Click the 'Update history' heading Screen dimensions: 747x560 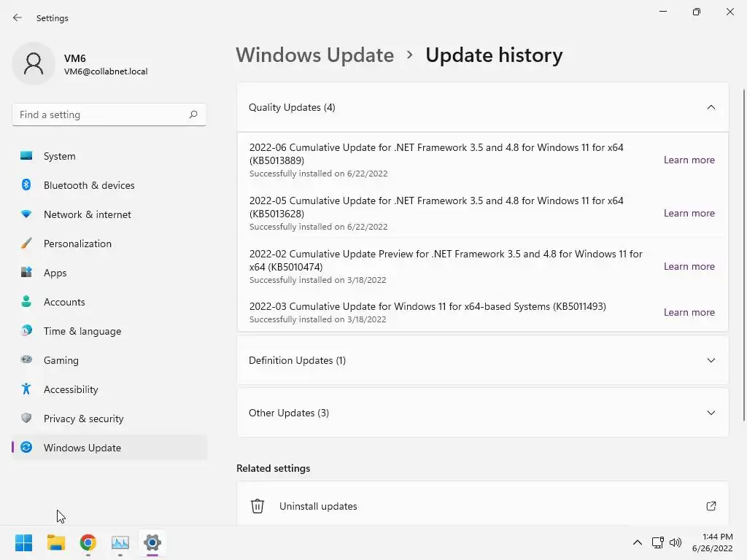click(494, 55)
